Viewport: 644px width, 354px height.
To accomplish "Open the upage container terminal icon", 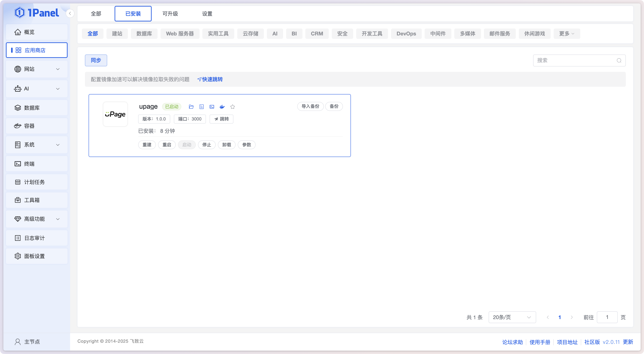I will [x=212, y=107].
